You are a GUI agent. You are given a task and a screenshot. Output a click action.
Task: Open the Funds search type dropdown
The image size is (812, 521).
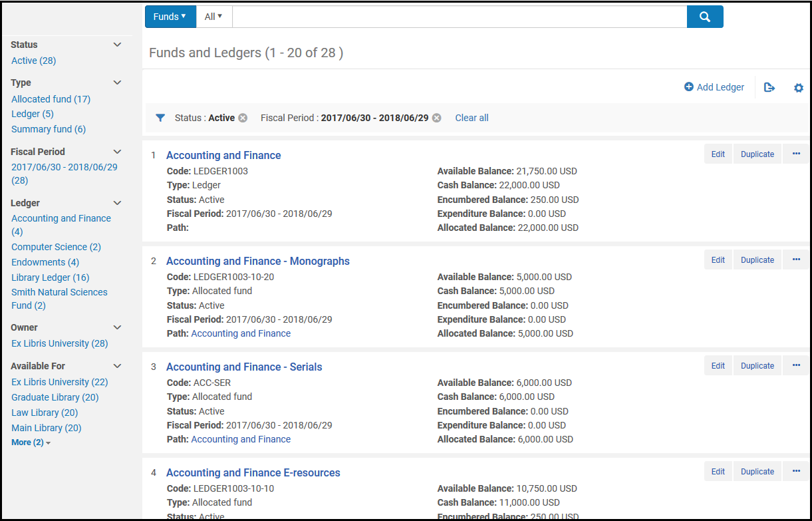(170, 17)
